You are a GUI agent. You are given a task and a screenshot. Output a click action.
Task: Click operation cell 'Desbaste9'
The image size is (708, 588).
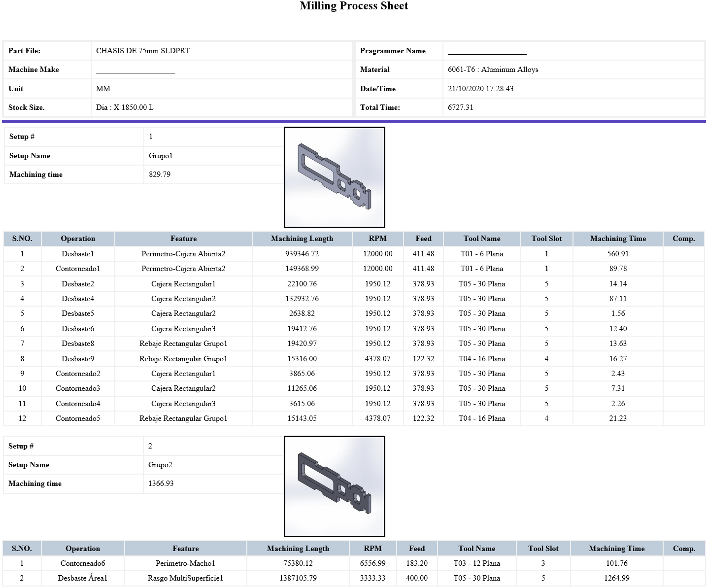pos(78,359)
